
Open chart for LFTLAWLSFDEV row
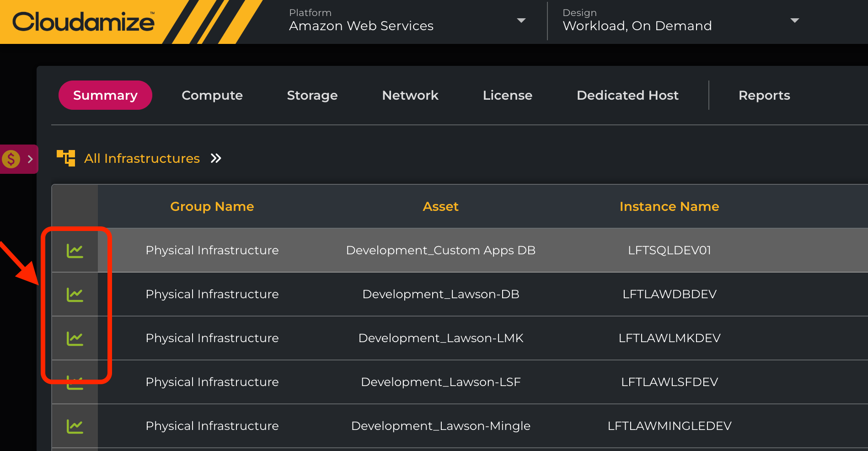(75, 382)
